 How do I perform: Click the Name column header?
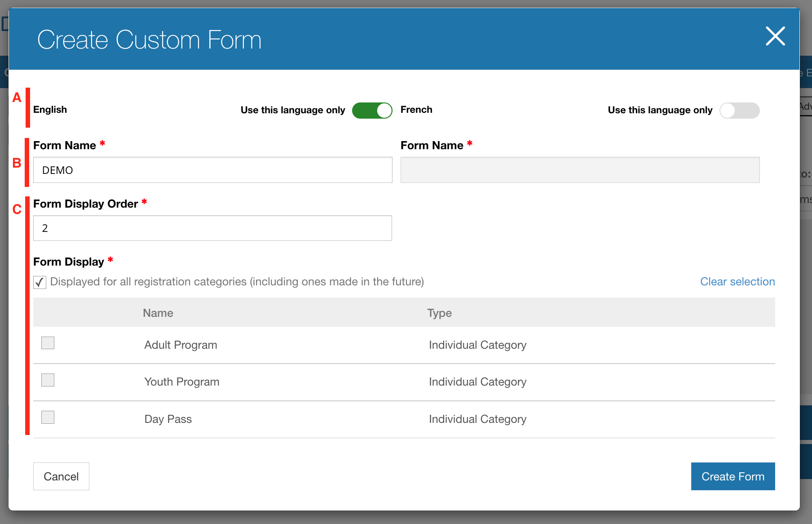coord(158,313)
